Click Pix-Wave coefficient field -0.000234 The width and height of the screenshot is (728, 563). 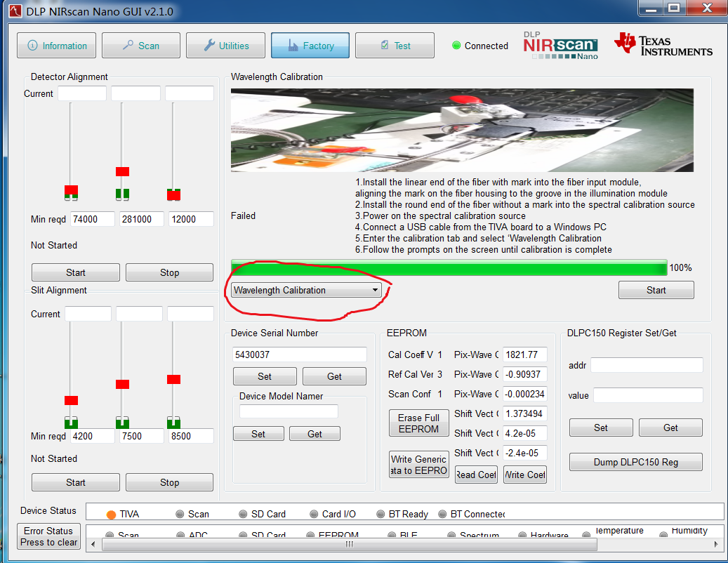coord(524,394)
